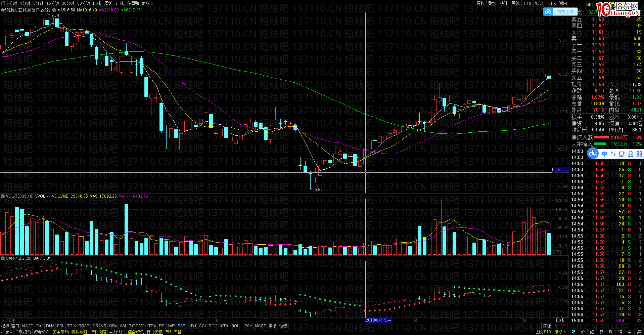Open the 图文F10 link

pos(543,332)
